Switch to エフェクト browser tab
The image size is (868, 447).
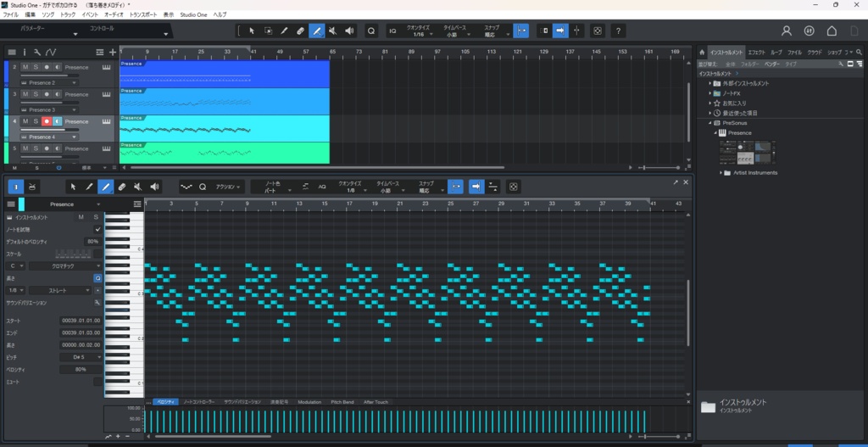pos(756,52)
